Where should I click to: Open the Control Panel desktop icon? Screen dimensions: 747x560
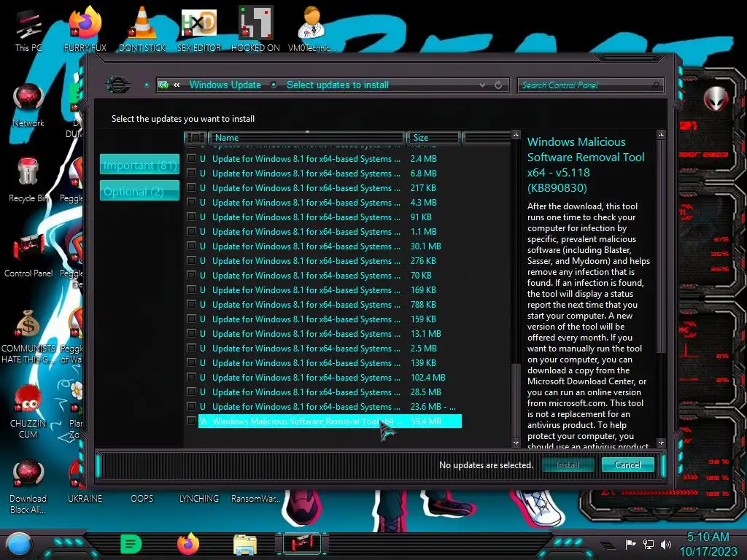pyautogui.click(x=28, y=255)
